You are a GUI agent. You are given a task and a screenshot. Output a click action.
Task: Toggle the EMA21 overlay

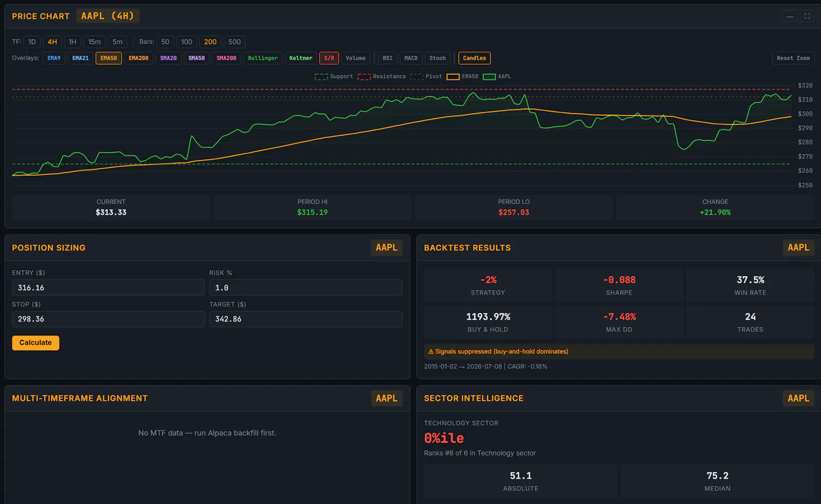[81, 58]
